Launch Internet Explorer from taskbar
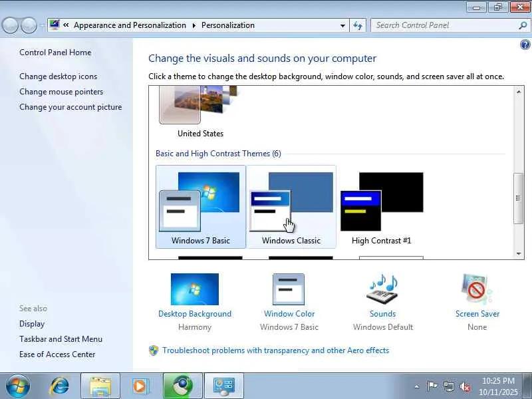The height and width of the screenshot is (399, 532). [59, 386]
